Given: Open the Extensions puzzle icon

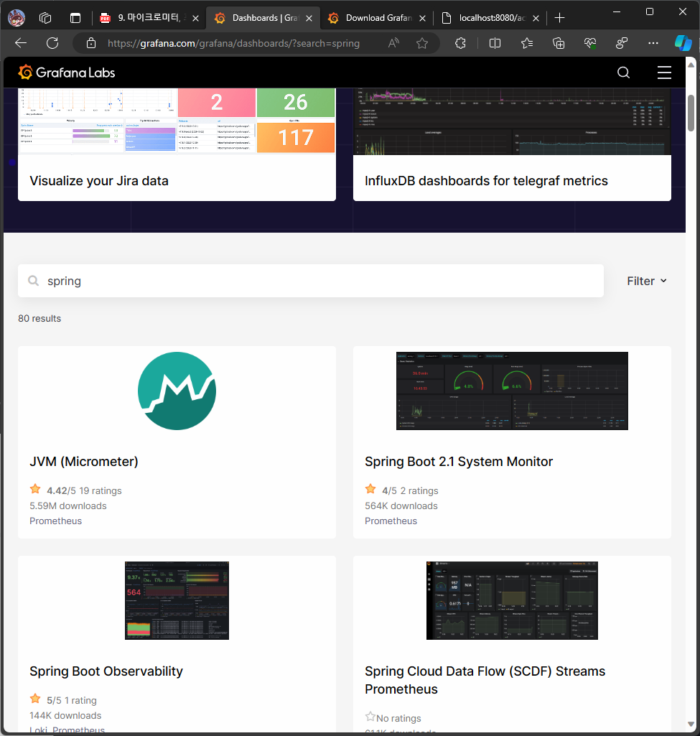Looking at the screenshot, I should click(x=461, y=43).
